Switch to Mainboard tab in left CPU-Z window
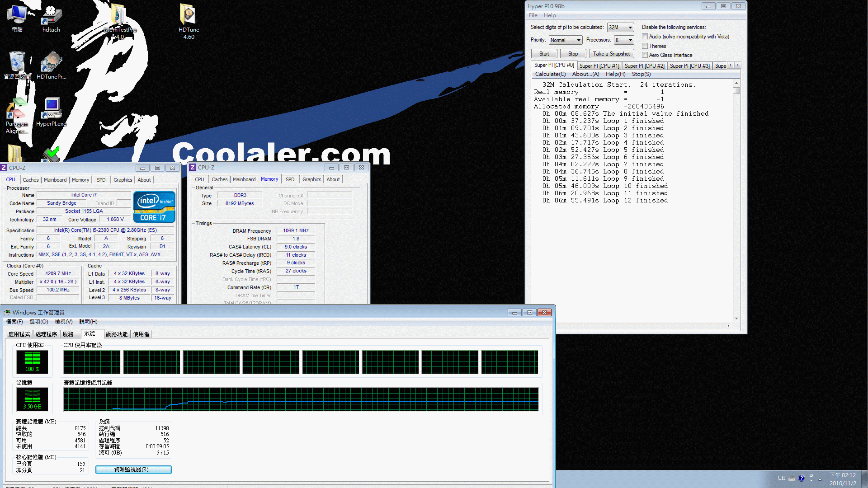This screenshot has height=488, width=868. [x=55, y=180]
